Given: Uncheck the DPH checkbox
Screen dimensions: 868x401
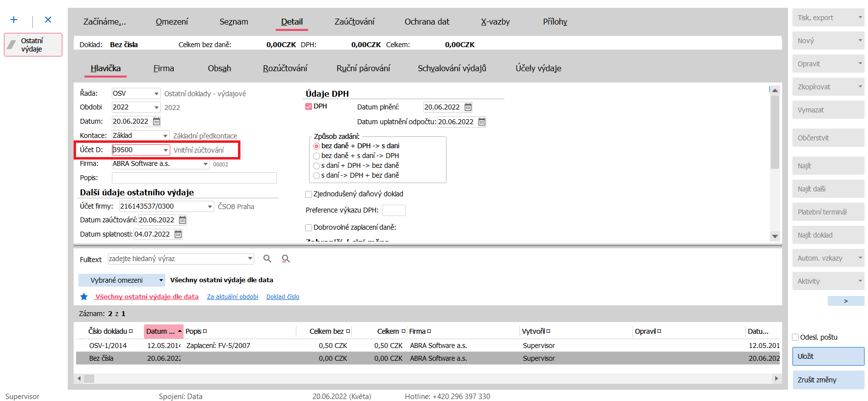Looking at the screenshot, I should (x=309, y=107).
